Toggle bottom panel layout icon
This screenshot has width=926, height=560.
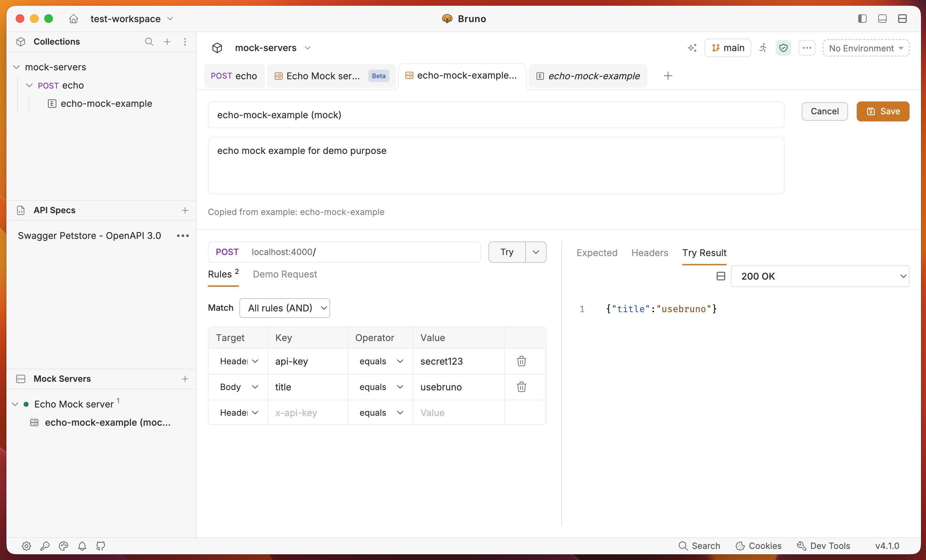coord(882,19)
